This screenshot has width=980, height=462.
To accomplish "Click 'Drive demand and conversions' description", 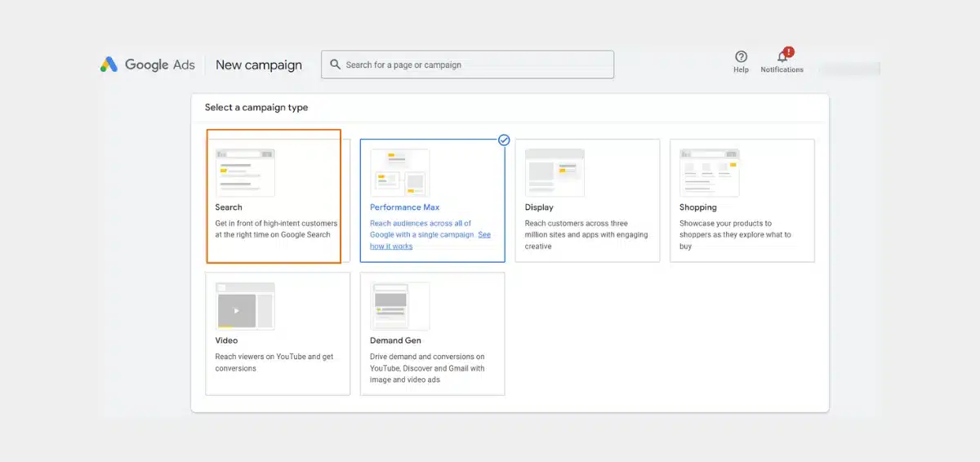I will pos(427,368).
